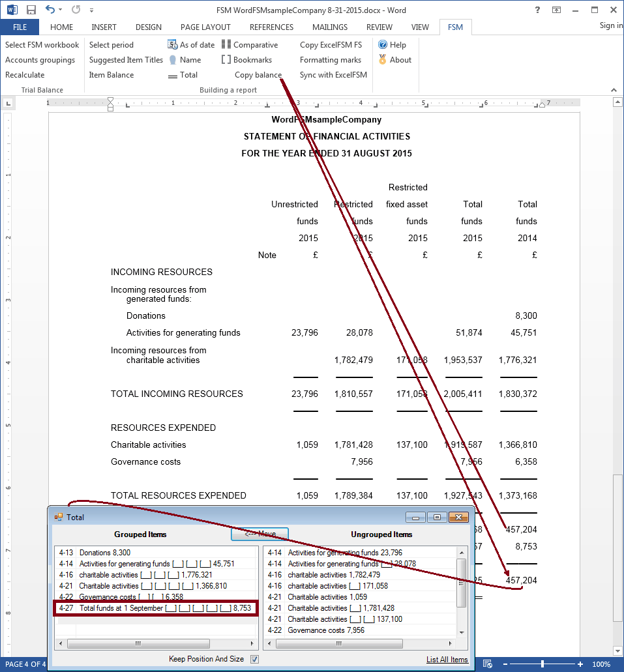Open FSM Help in the ribbon
Image resolution: width=624 pixels, height=672 pixels.
pos(392,44)
